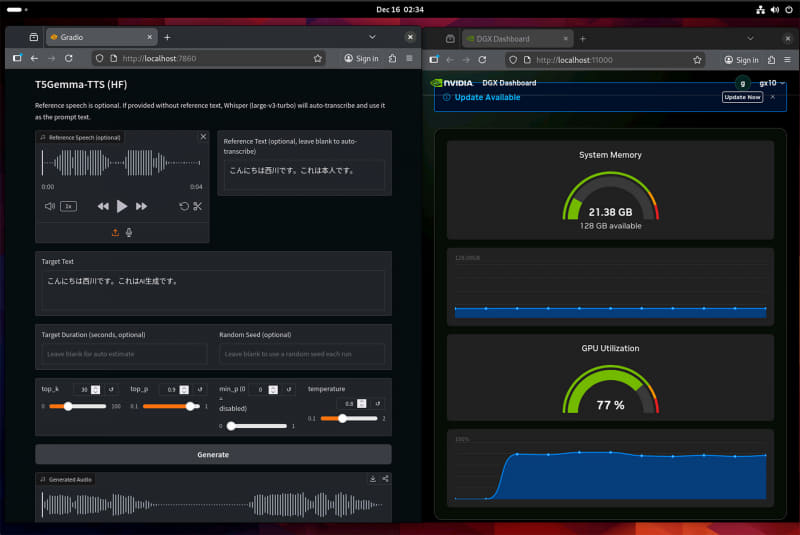
Task: List all tabs in DGX Dashboard window
Action: click(750, 39)
